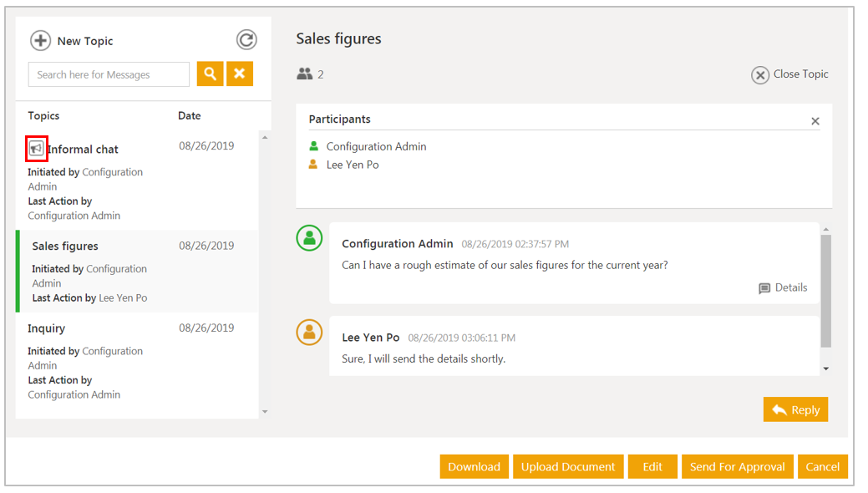Type in the message search field

[x=109, y=74]
